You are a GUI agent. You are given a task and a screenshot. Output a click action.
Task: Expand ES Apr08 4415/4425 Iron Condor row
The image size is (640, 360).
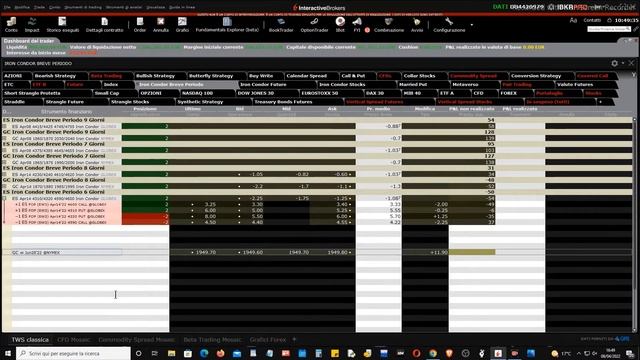pos(5,126)
